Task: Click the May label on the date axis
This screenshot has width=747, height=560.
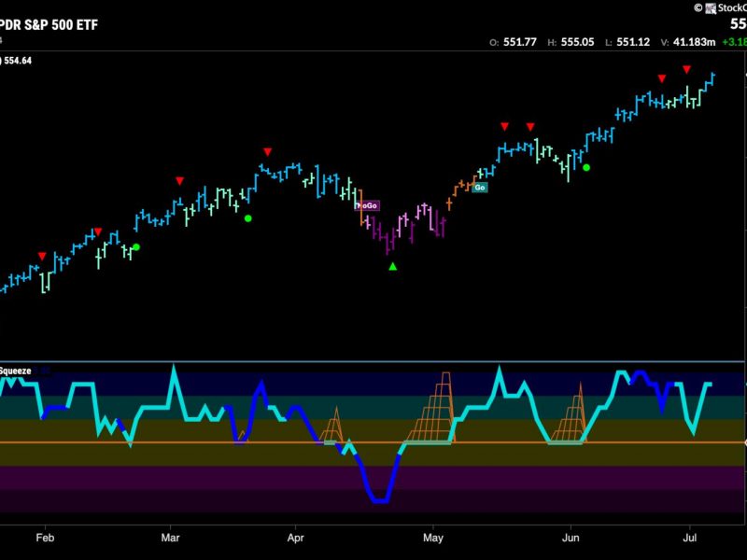Action: coord(432,538)
